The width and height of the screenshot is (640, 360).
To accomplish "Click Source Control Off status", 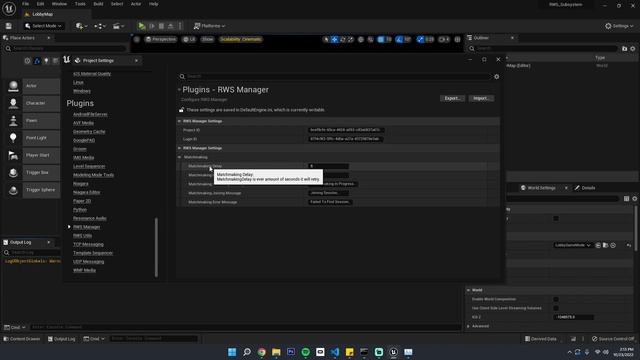I will point(613,339).
